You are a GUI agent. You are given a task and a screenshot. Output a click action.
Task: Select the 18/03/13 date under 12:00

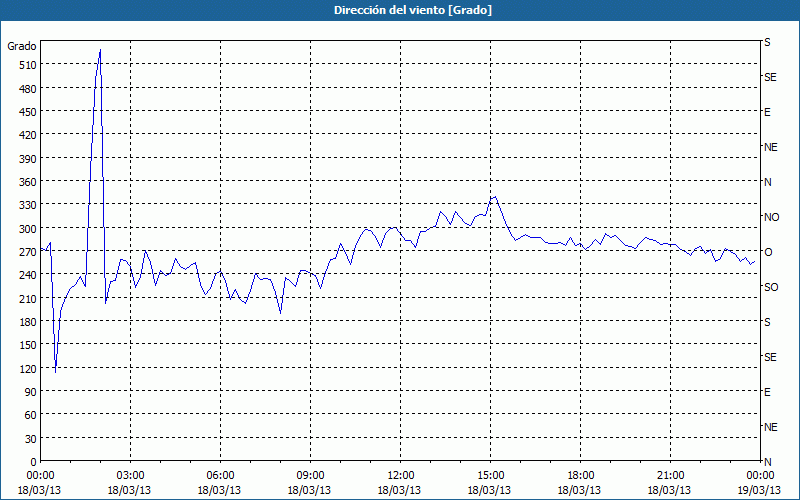[x=399, y=490]
